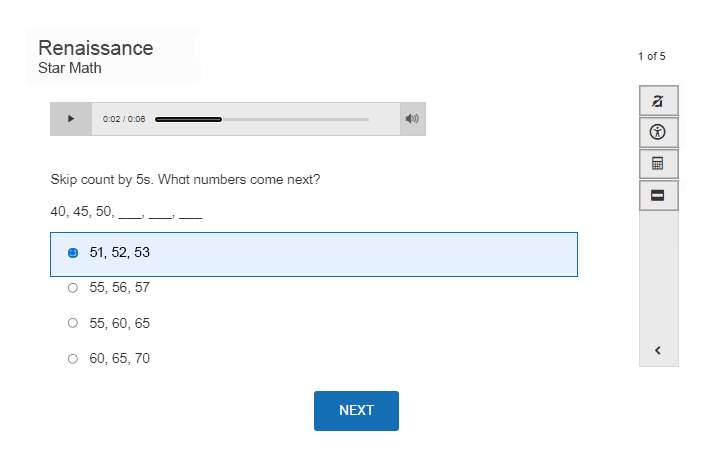Click the '55, 60, 65' answer label text
The image size is (715, 467).
[120, 323]
